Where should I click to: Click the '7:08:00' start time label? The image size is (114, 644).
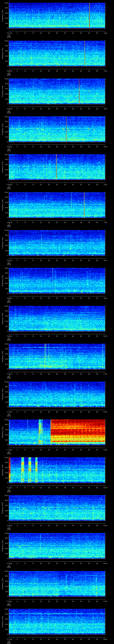point(9,298)
